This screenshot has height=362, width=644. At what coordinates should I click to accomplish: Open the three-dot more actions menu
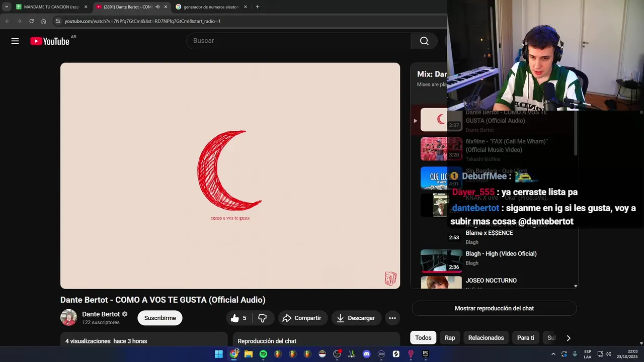[392, 318]
